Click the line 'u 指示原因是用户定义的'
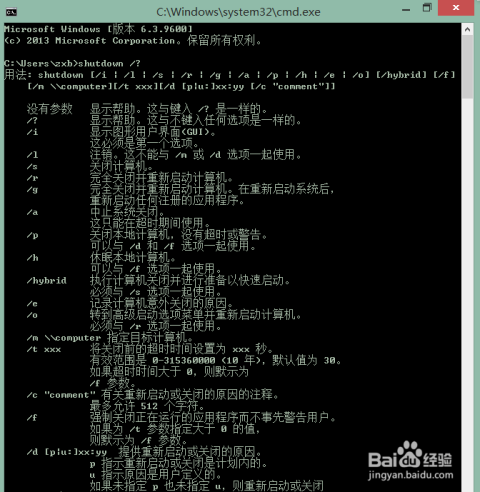This screenshot has width=480, height=492. tap(156, 474)
